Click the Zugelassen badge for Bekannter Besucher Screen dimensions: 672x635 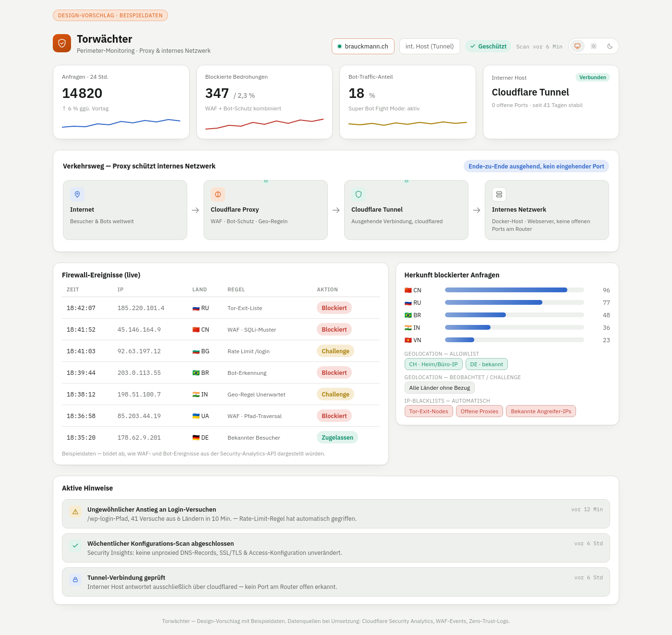(x=337, y=437)
